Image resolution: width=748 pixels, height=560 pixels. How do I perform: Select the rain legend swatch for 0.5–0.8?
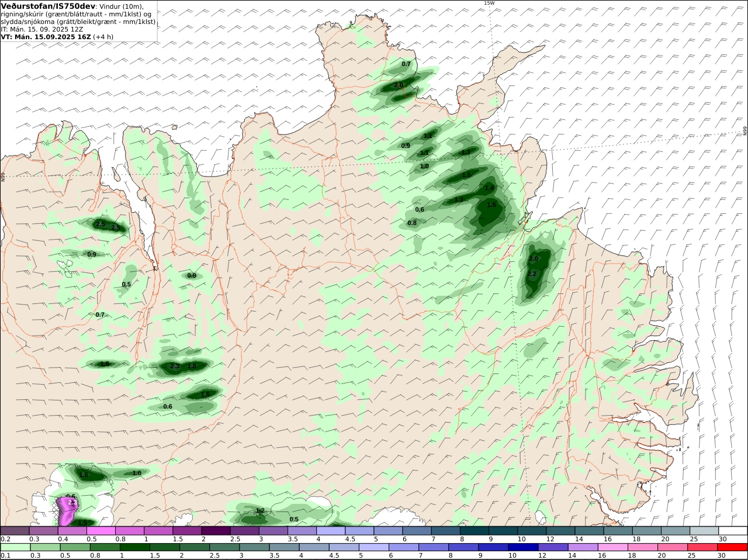point(74,547)
